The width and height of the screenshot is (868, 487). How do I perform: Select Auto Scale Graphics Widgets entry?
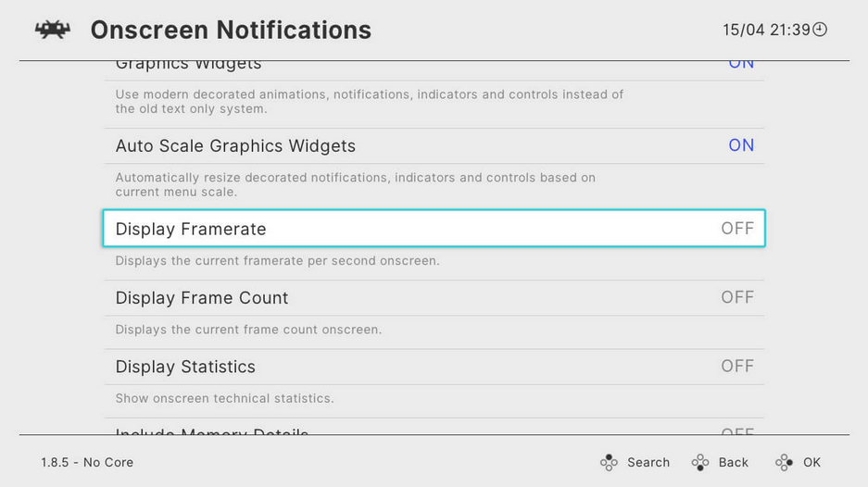tap(434, 146)
